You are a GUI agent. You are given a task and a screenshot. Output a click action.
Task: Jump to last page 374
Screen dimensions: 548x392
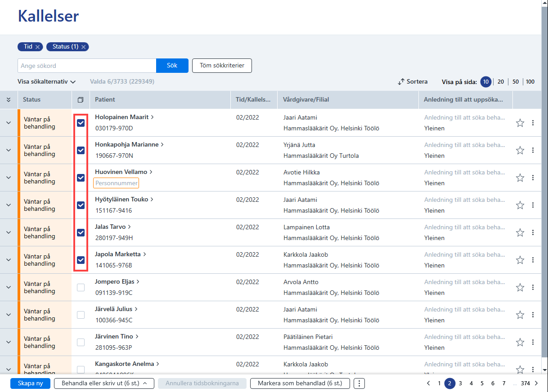pos(525,383)
